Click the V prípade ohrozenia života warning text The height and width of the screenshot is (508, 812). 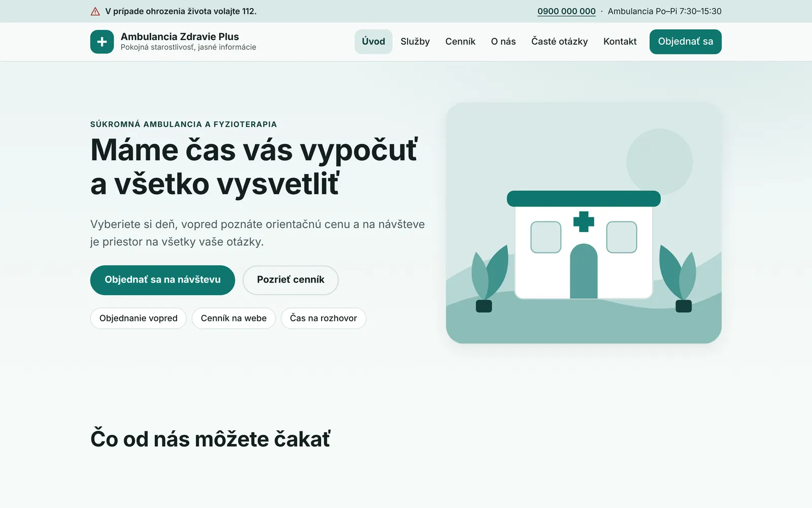click(x=181, y=11)
